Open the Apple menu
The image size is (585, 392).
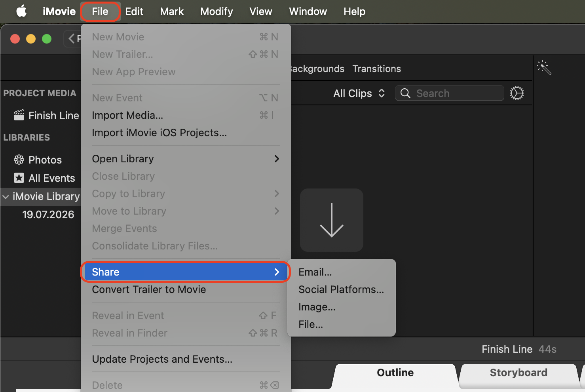21,11
